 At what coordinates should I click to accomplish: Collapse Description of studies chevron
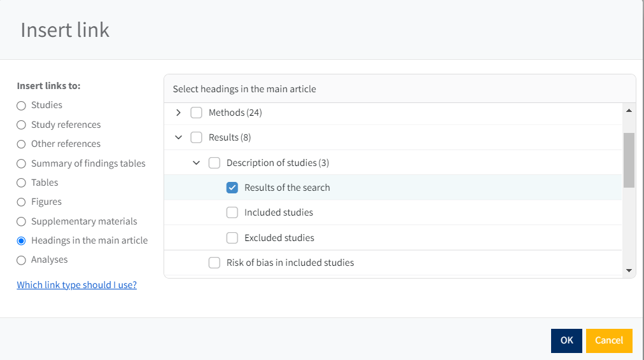pyautogui.click(x=196, y=163)
